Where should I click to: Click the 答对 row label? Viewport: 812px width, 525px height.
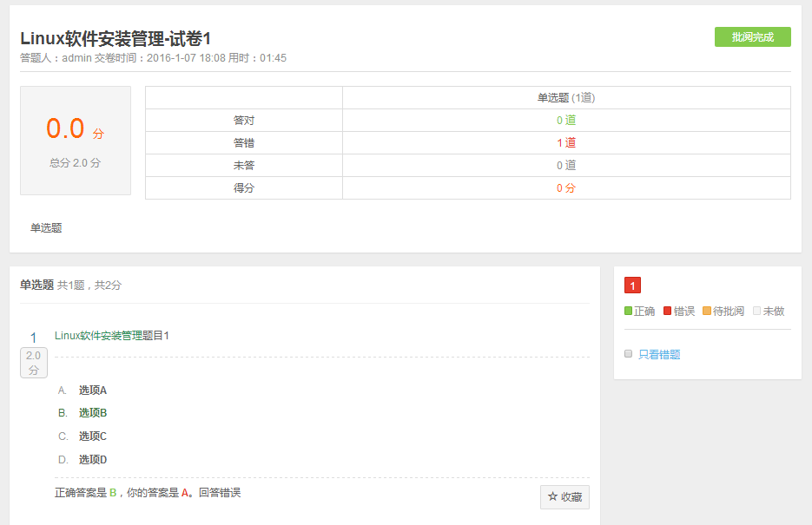pyautogui.click(x=244, y=121)
